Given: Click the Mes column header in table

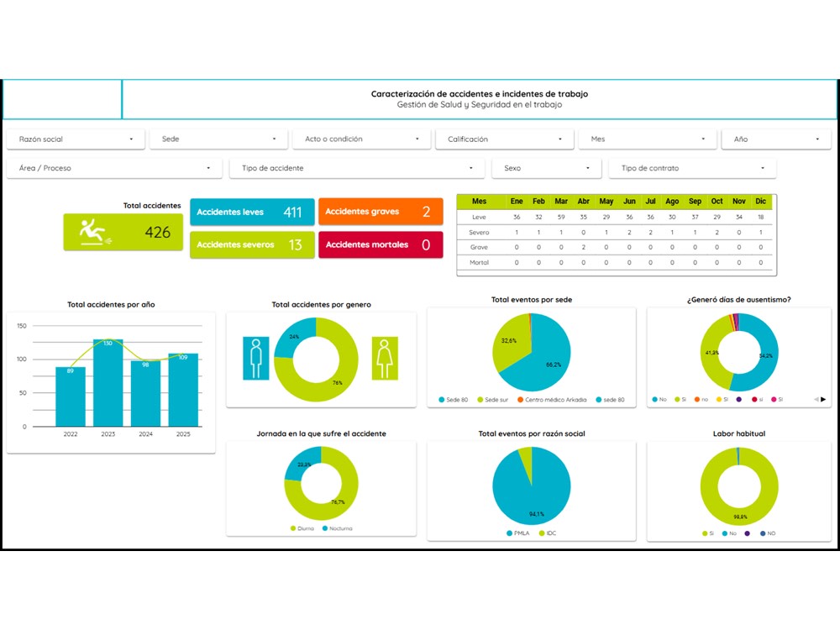Looking at the screenshot, I should coord(479,202).
